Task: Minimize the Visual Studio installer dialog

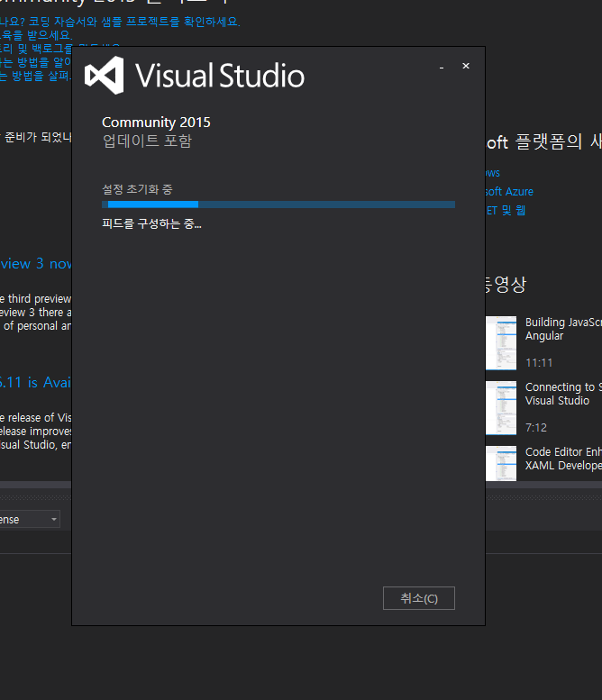Action: click(x=442, y=67)
